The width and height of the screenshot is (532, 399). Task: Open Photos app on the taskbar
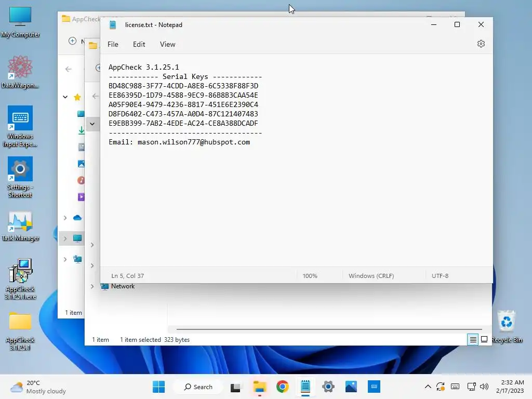tap(351, 387)
